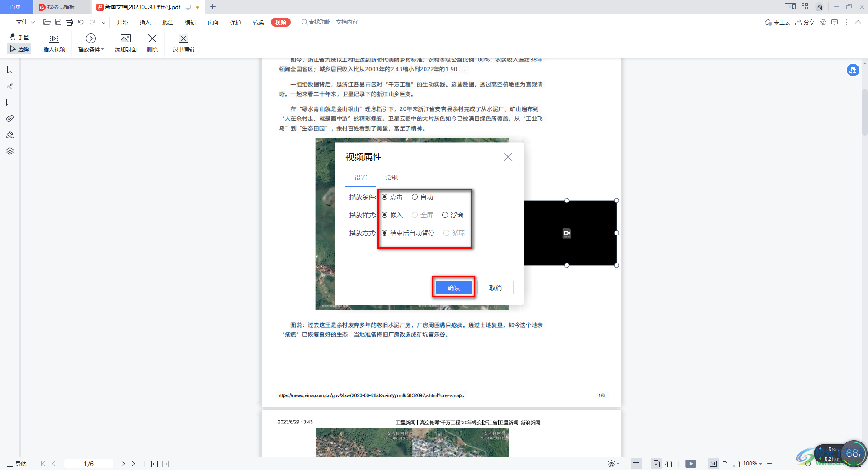This screenshot has height=470, width=868.
Task: Go to the next page arrow
Action: coord(123,464)
